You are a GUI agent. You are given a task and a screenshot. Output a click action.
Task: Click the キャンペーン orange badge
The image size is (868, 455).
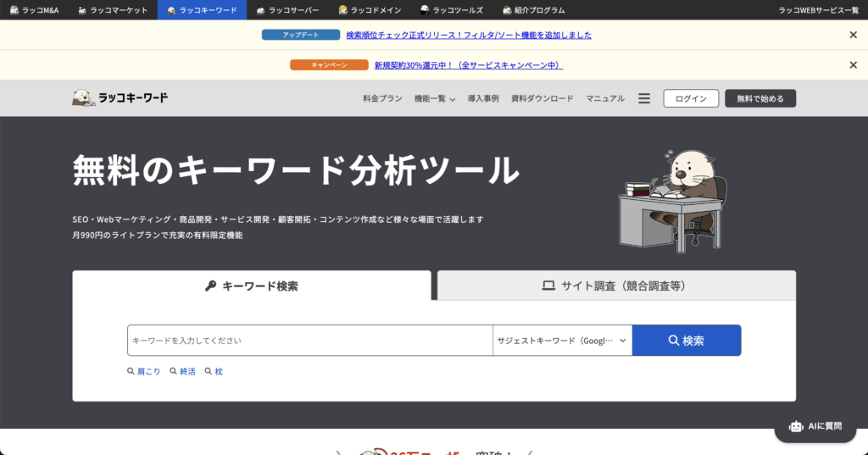(x=329, y=65)
